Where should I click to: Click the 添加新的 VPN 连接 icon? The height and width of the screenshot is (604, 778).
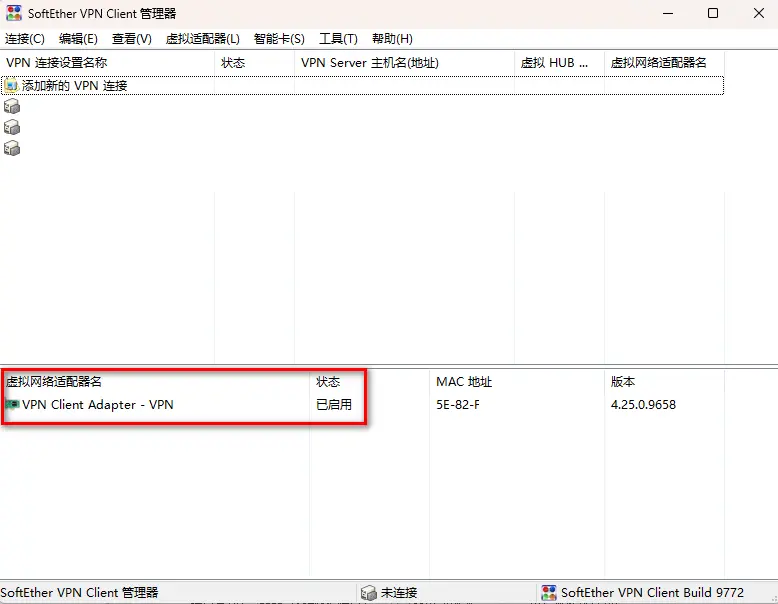point(11,86)
